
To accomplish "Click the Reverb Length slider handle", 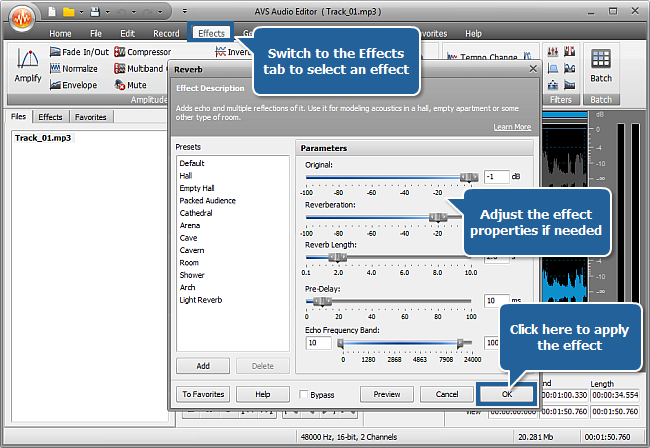I will click(x=338, y=258).
